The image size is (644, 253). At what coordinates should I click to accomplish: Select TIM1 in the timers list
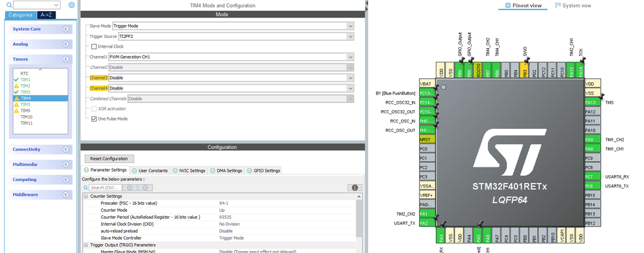coord(26,80)
